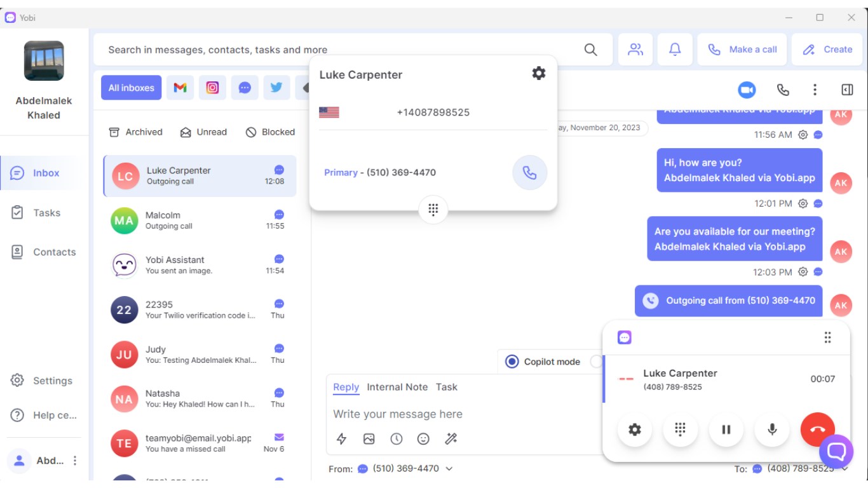
Task: Open the notifications bell
Action: (x=675, y=50)
